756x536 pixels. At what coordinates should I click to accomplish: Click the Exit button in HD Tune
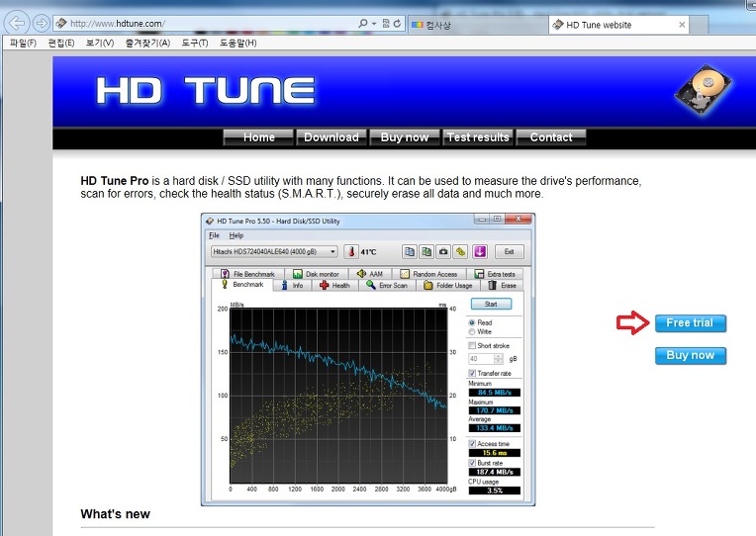pos(510,251)
